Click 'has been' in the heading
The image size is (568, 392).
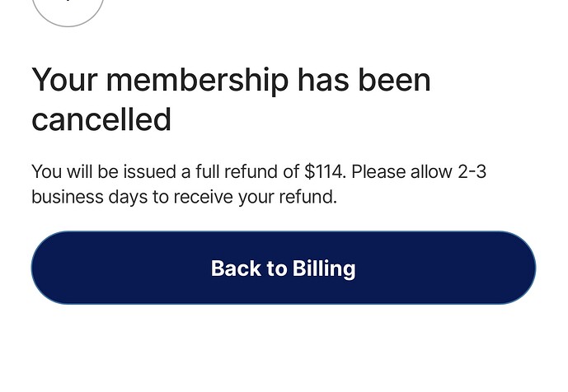pyautogui.click(x=364, y=80)
